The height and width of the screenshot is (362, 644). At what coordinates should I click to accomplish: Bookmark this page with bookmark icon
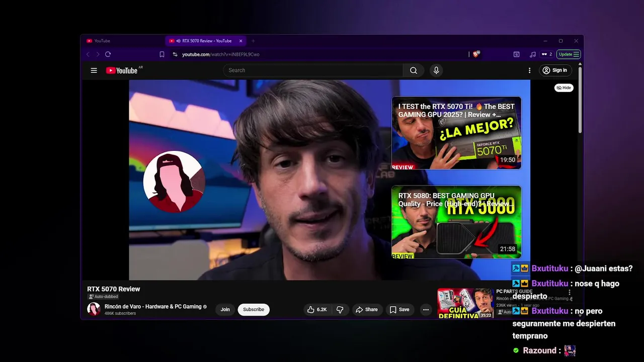tap(162, 54)
